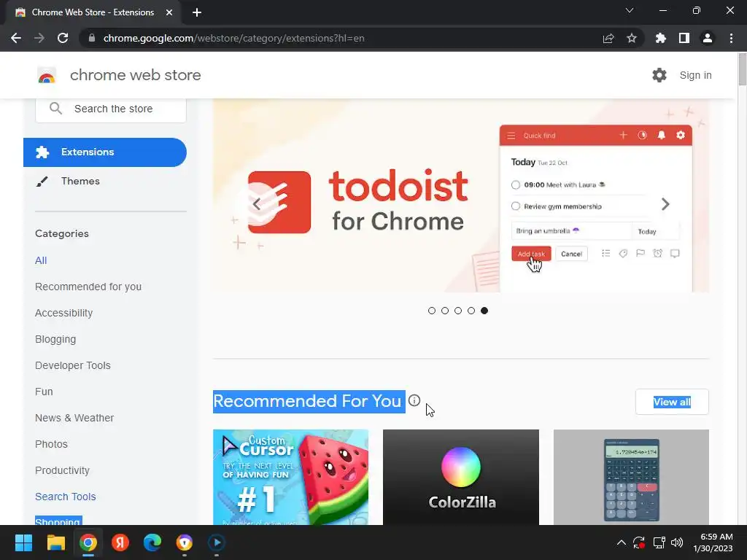The height and width of the screenshot is (560, 747).
Task: Select the Extensions sidebar tab
Action: [x=105, y=152]
